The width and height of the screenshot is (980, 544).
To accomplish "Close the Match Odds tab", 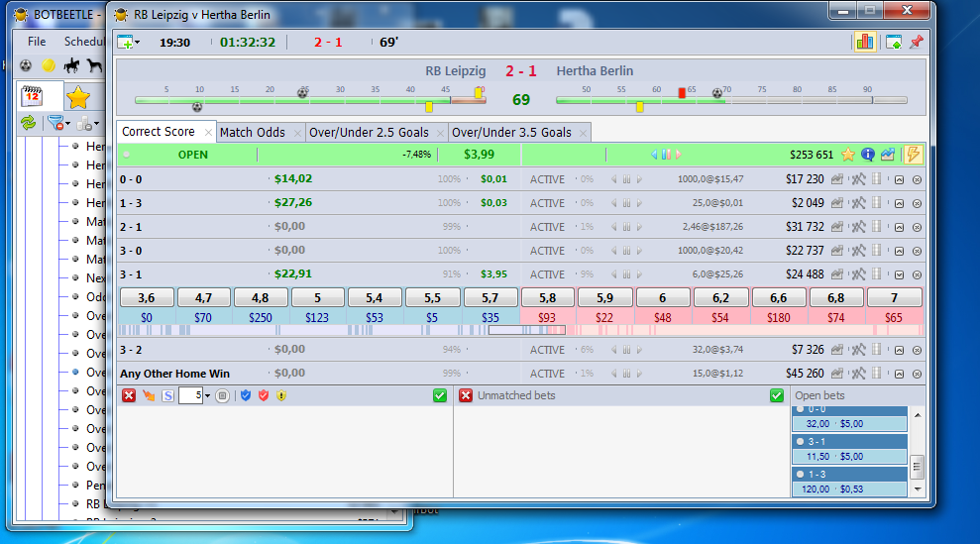I will point(297,133).
